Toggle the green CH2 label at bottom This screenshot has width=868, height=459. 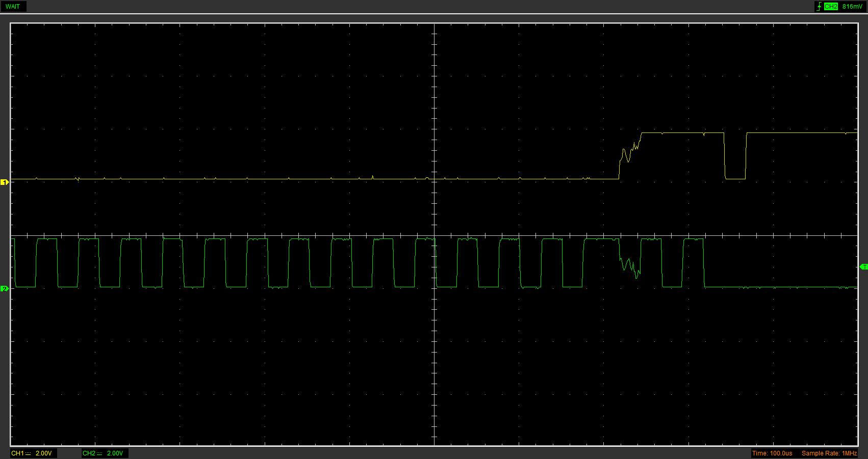pyautogui.click(x=88, y=453)
